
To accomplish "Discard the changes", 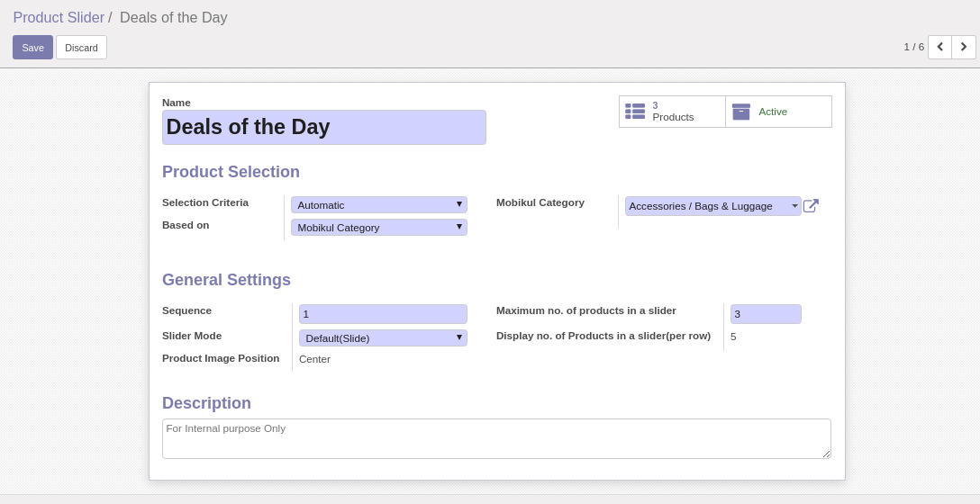I will pos(81,48).
